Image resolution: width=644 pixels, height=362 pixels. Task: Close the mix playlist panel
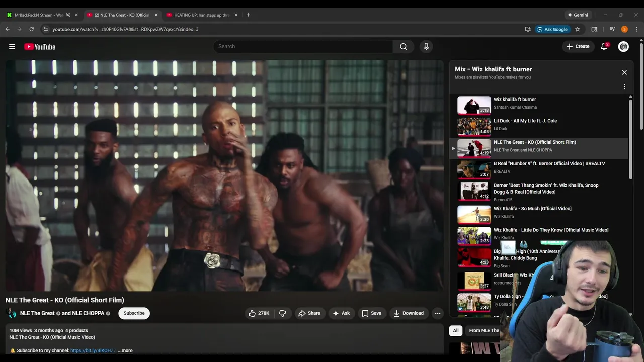pos(624,72)
